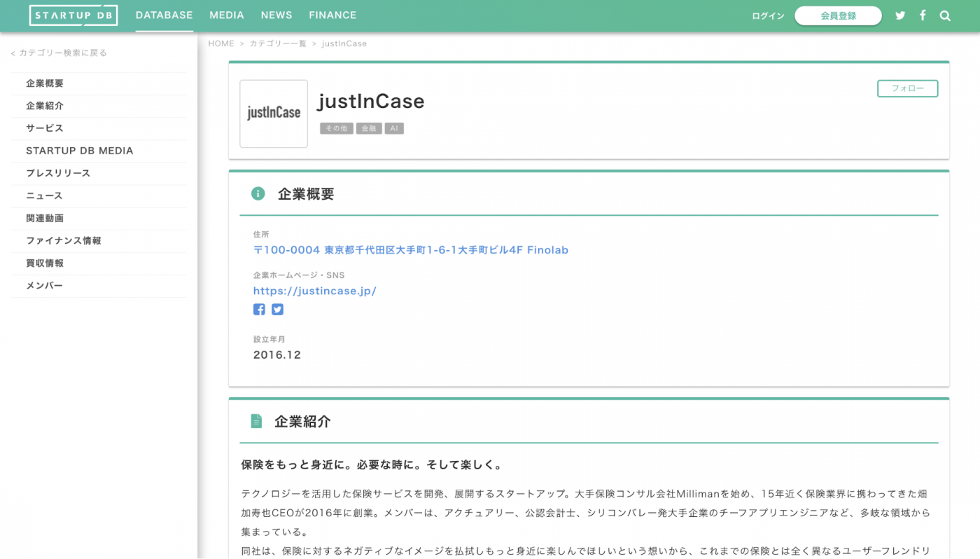This screenshot has height=559, width=980.
Task: Switch to the MEDIA tab
Action: pyautogui.click(x=227, y=15)
